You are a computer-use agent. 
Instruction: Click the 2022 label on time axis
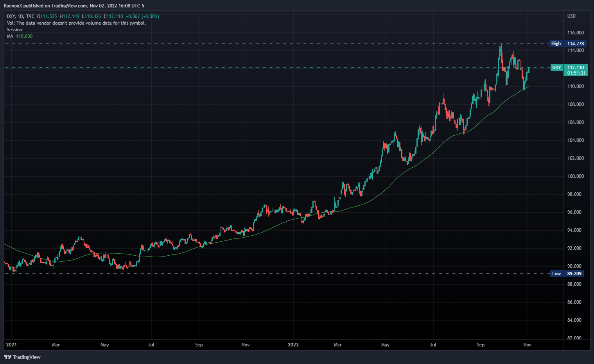(x=293, y=345)
